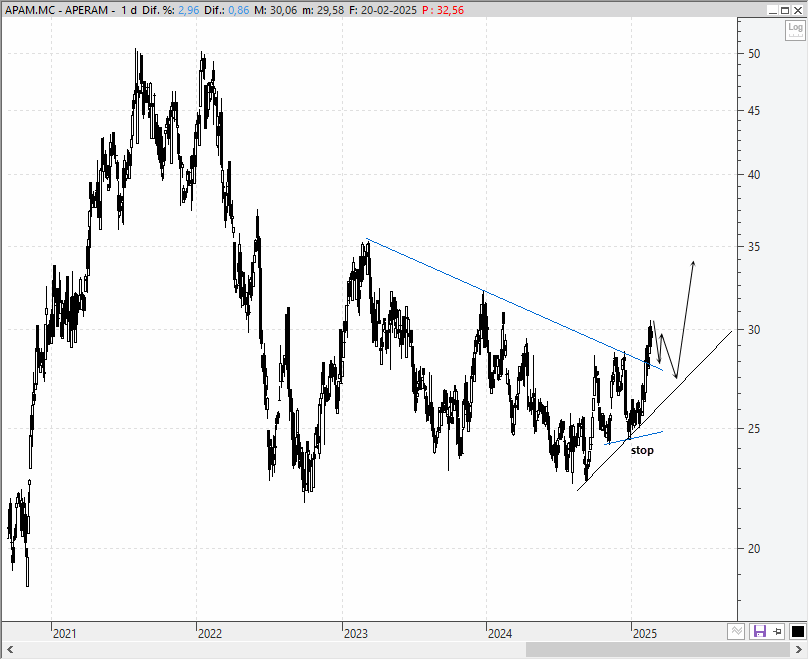Click the purple save floppy icon
Viewport: 809px width, 660px height.
click(x=759, y=631)
